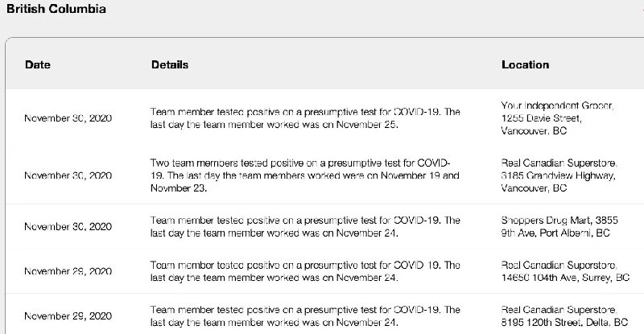
Task: Click Shoppers Drug Mart Port Alberni location
Action: coord(559,226)
